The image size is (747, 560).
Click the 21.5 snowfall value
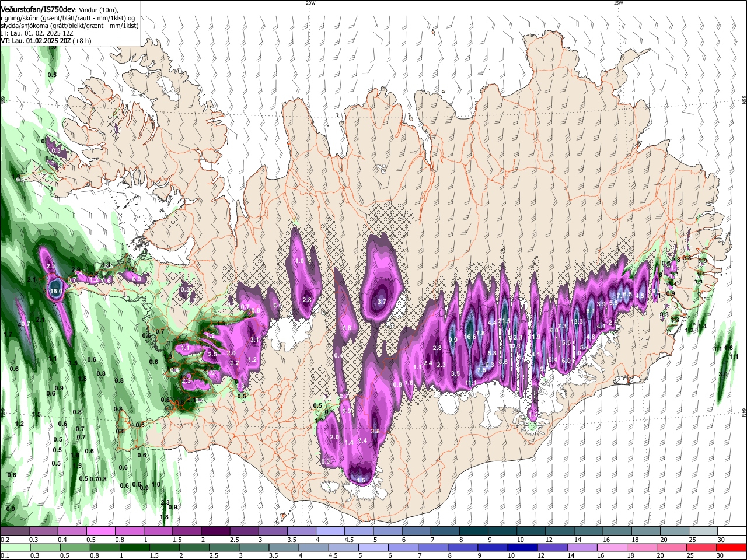pos(504,321)
